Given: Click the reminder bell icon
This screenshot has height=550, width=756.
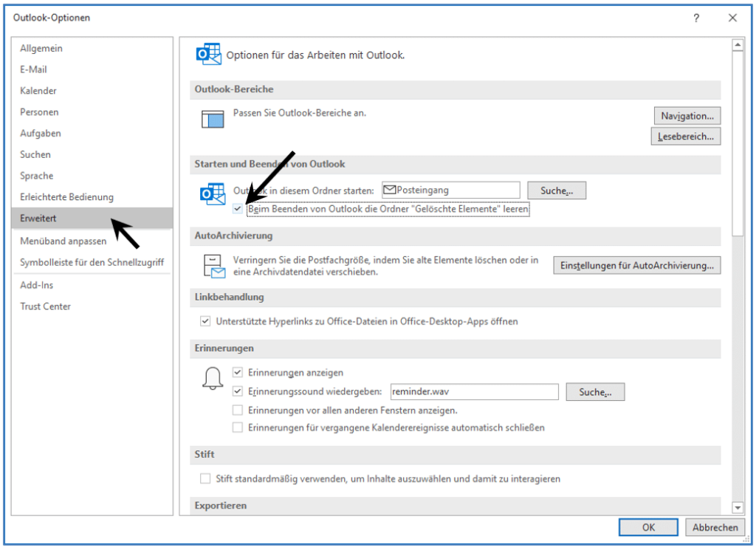Looking at the screenshot, I should pyautogui.click(x=213, y=379).
